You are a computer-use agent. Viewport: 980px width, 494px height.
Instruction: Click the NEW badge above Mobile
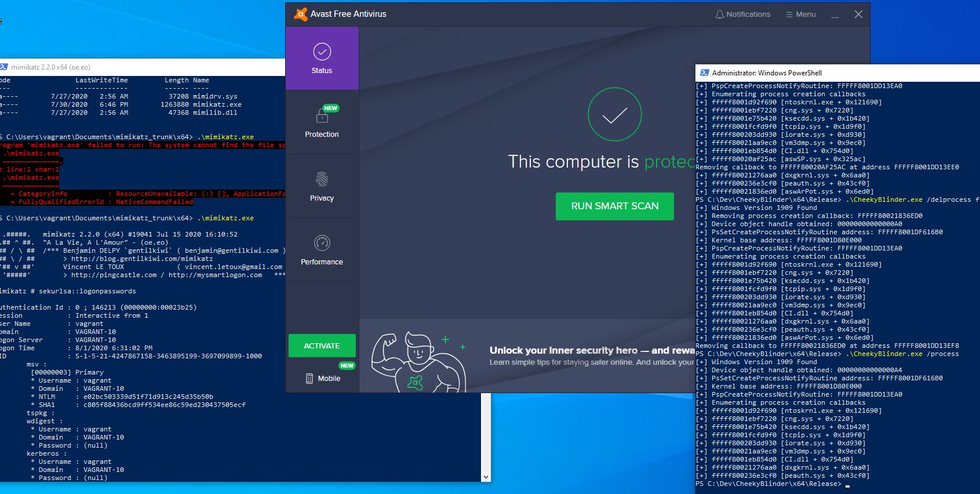tap(347, 365)
